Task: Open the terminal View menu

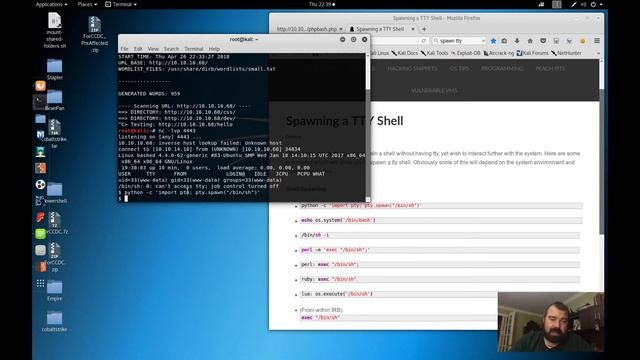Action: 153,49
